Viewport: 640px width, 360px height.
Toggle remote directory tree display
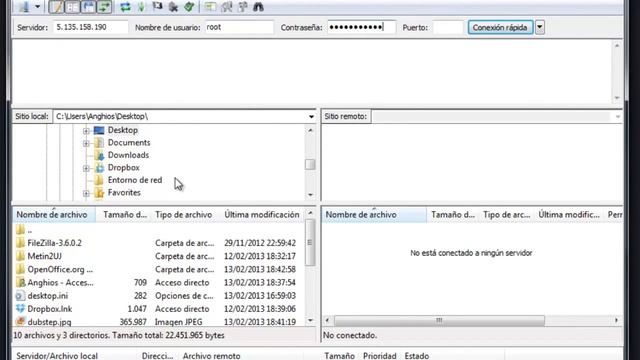(x=88, y=7)
